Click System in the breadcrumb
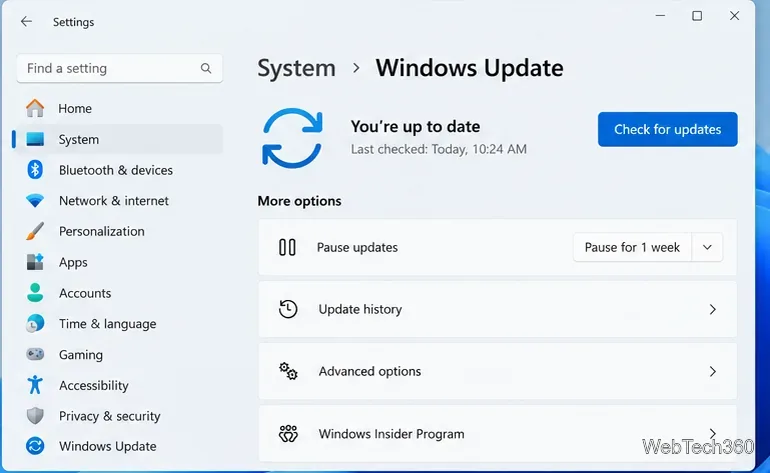Screen dimensions: 770x473 297,68
